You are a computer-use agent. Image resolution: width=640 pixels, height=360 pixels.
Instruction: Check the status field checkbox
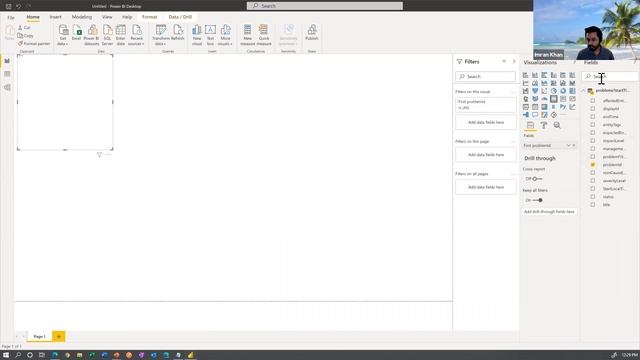coord(593,197)
